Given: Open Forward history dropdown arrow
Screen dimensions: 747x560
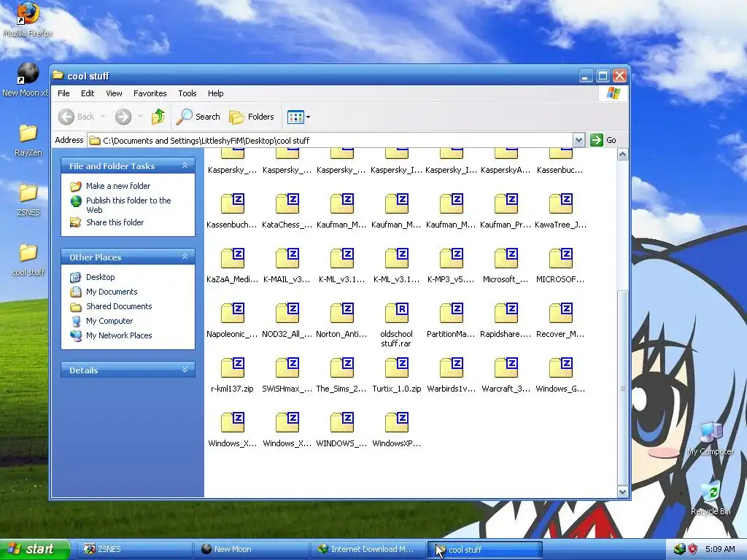Looking at the screenshot, I should 140,117.
